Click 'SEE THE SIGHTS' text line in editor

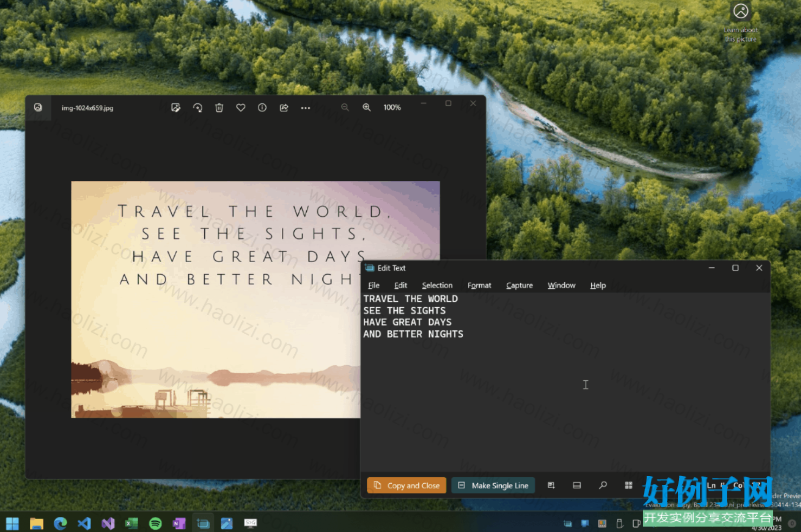tap(404, 310)
